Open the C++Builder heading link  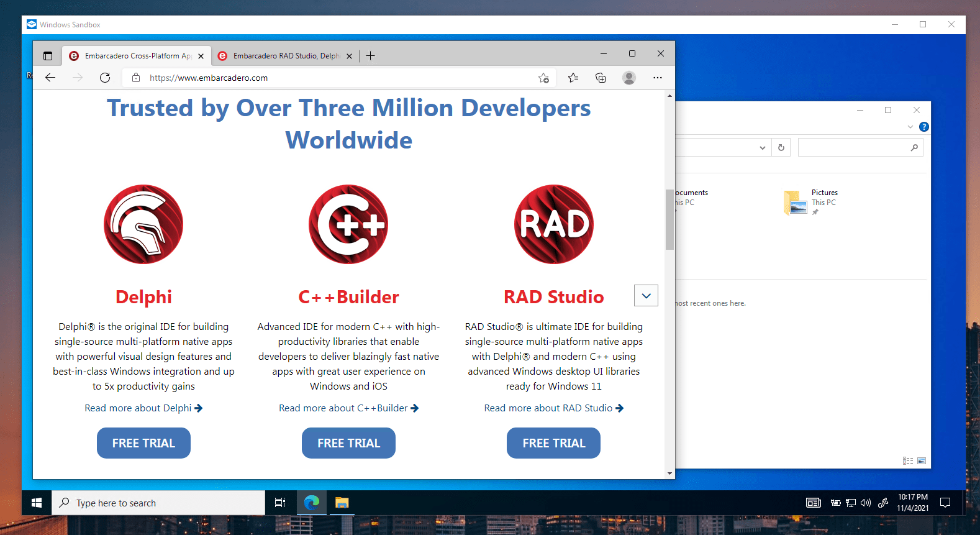[x=348, y=297]
